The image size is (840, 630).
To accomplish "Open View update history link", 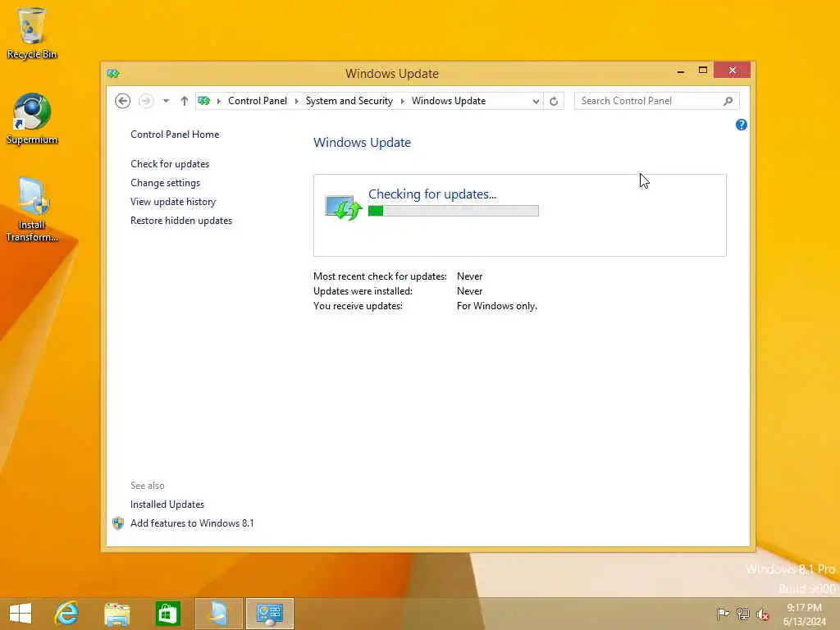I will tap(173, 202).
